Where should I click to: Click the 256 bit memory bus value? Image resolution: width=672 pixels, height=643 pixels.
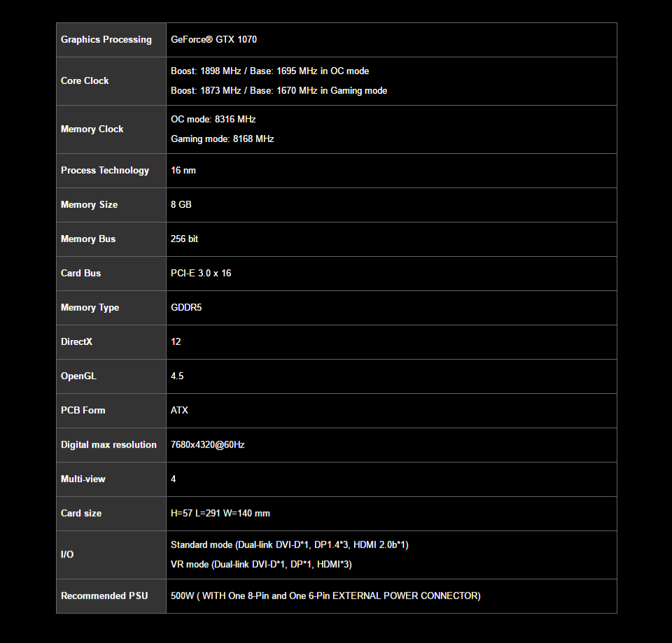[184, 239]
